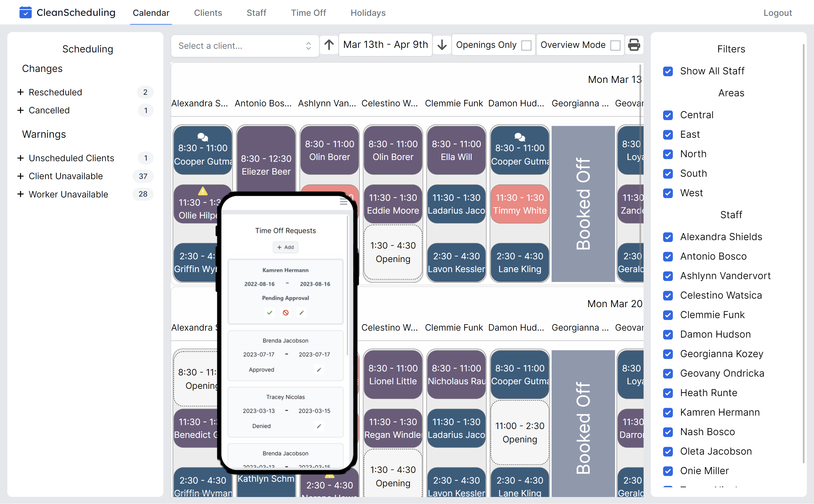
Task: Click the Filters panel vertical scrollbar
Action: (803, 253)
